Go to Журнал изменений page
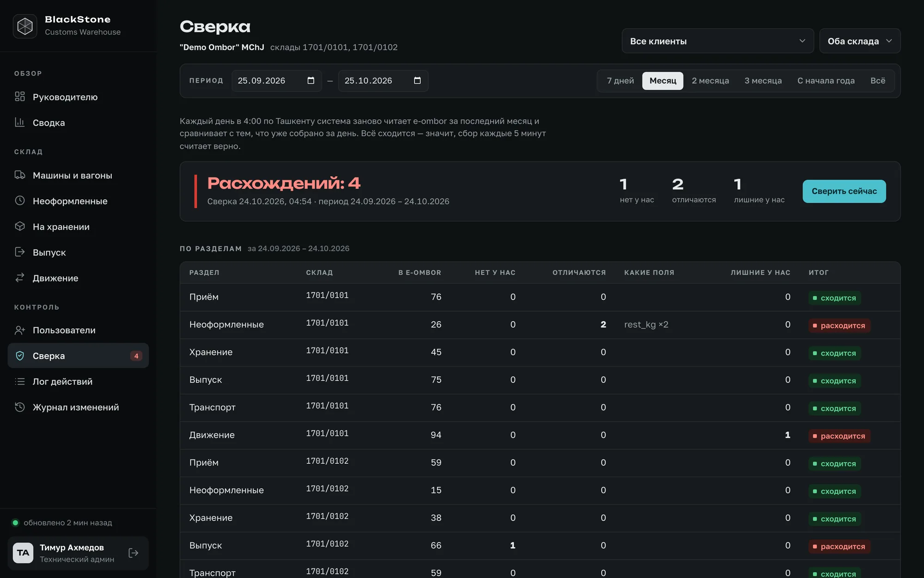Viewport: 924px width, 578px height. (78, 407)
